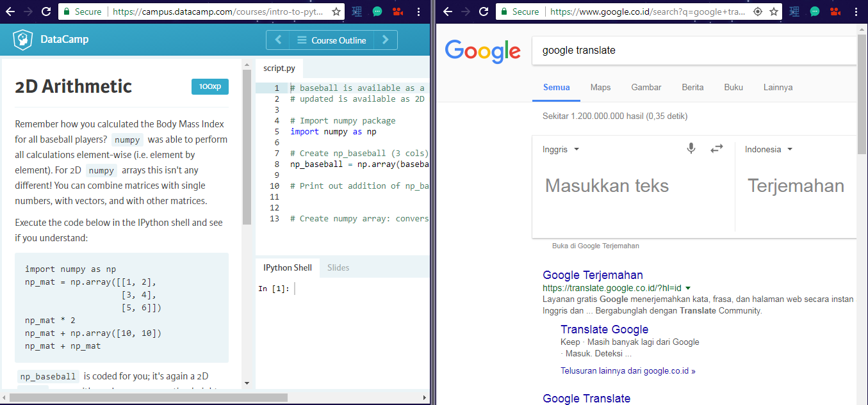Open the green chat bubble extension in the Google window

pos(814,12)
